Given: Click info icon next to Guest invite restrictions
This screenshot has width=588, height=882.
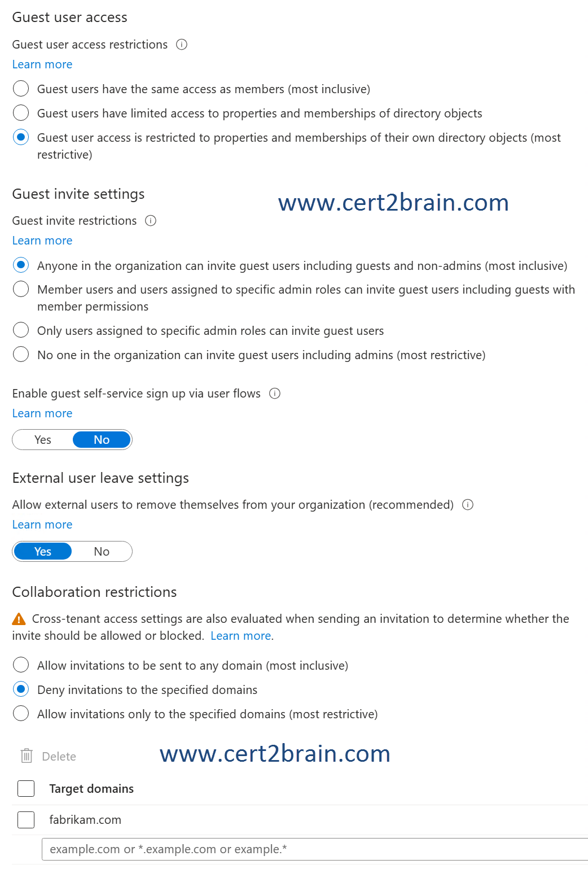Looking at the screenshot, I should click(151, 221).
